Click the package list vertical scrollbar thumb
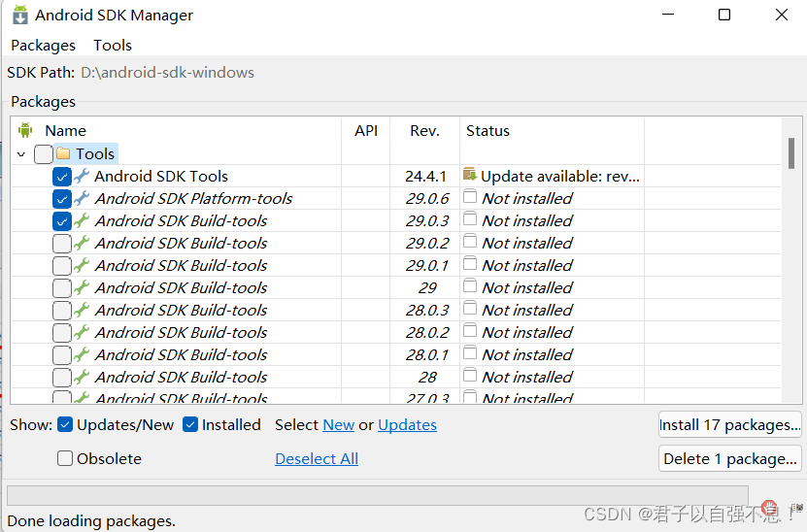This screenshot has width=807, height=532. point(791,153)
